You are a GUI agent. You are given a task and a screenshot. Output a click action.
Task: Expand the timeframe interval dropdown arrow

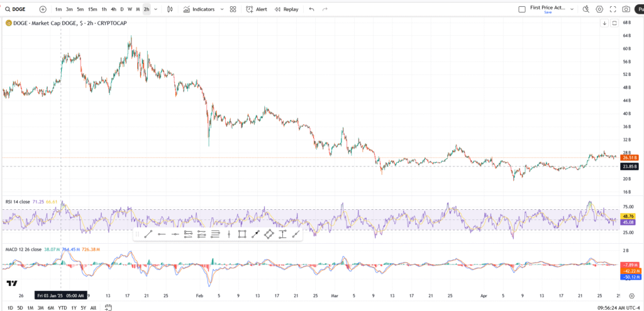(156, 9)
